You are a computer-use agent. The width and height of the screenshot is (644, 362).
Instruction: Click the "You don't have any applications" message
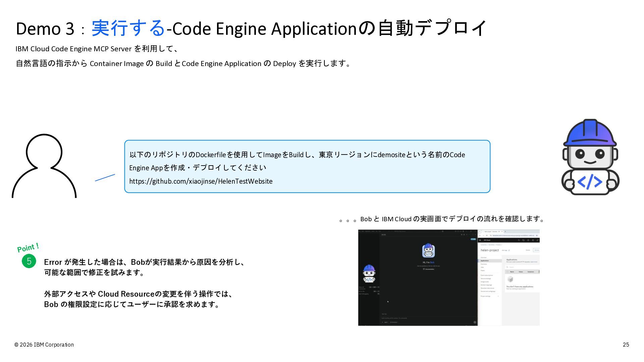point(520,287)
